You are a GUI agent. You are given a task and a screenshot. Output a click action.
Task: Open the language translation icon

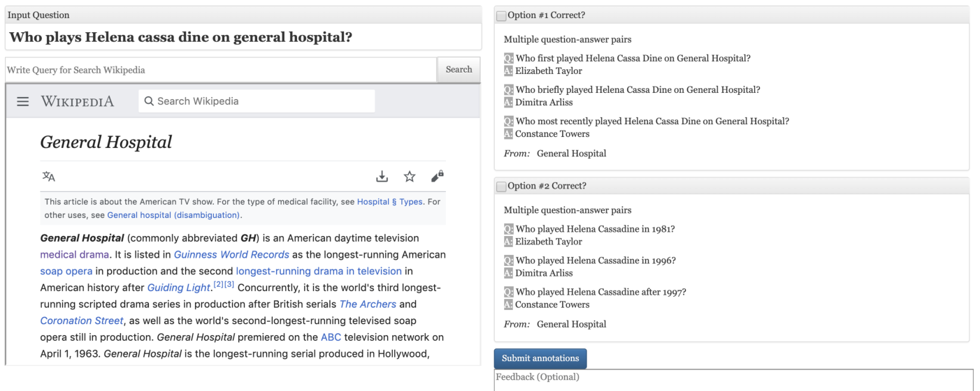[48, 176]
